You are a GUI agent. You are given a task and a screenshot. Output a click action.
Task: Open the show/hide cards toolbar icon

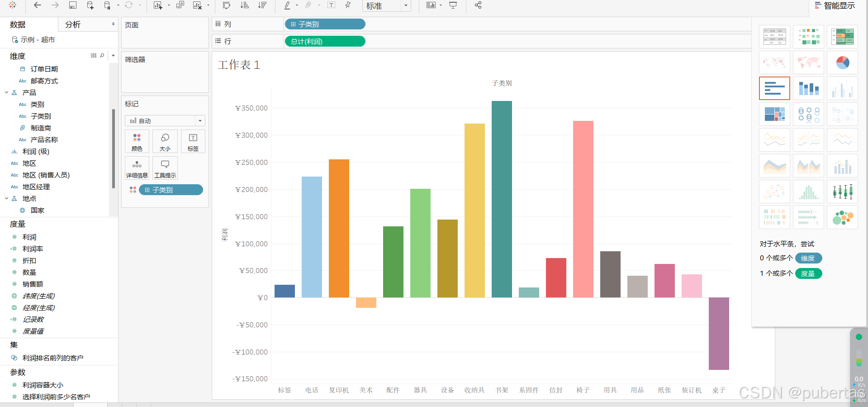click(x=431, y=5)
